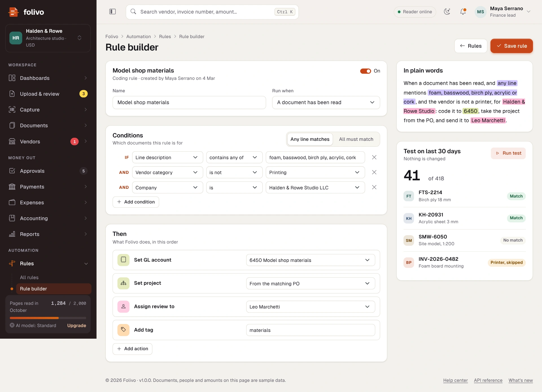The width and height of the screenshot is (542, 392).
Task: Open the 6450 Model shop materials dropdown
Action: (x=311, y=260)
